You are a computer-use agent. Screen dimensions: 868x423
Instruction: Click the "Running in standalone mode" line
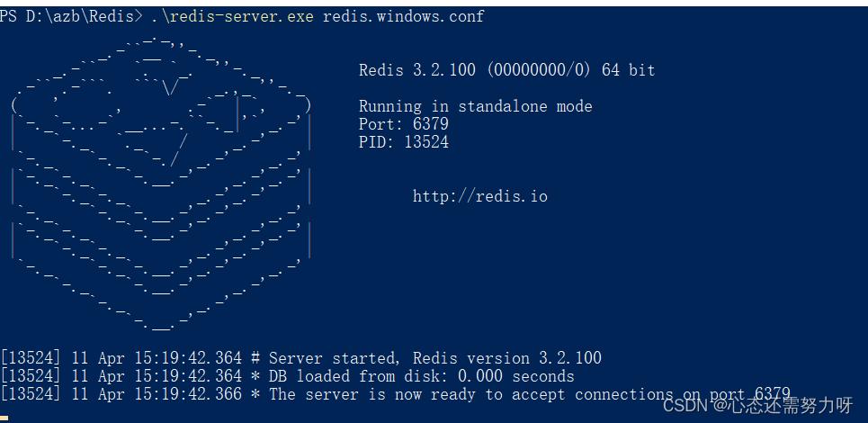coord(475,106)
